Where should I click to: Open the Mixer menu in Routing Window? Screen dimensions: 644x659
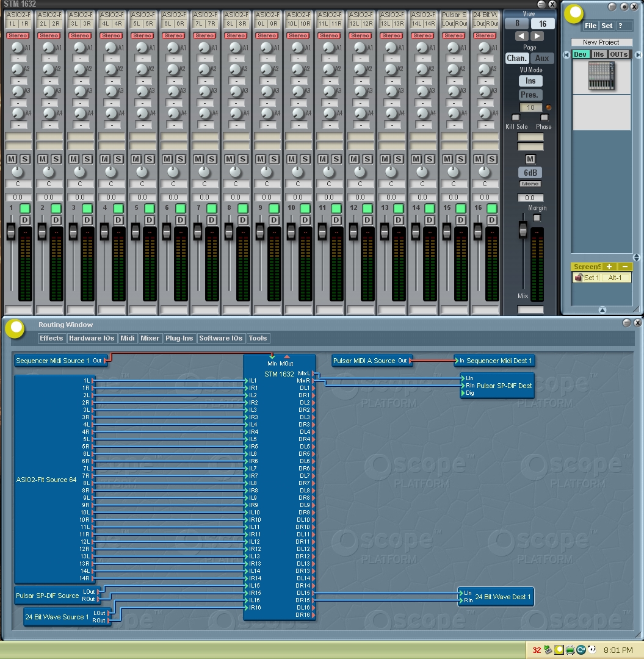tap(150, 338)
